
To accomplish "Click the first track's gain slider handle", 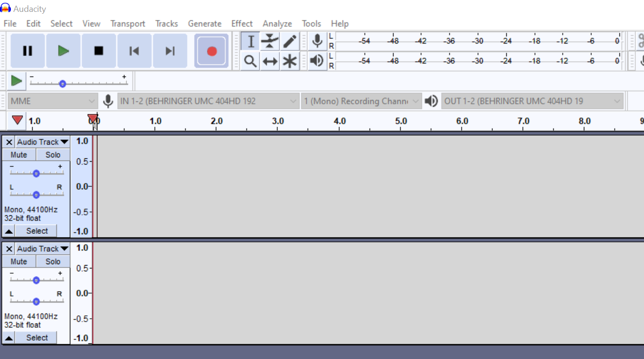I will click(36, 174).
